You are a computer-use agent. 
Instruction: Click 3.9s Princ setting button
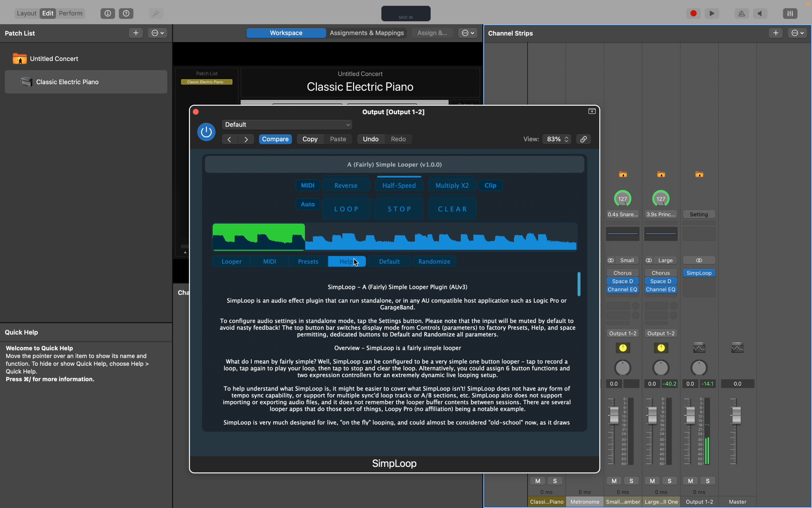[661, 214]
